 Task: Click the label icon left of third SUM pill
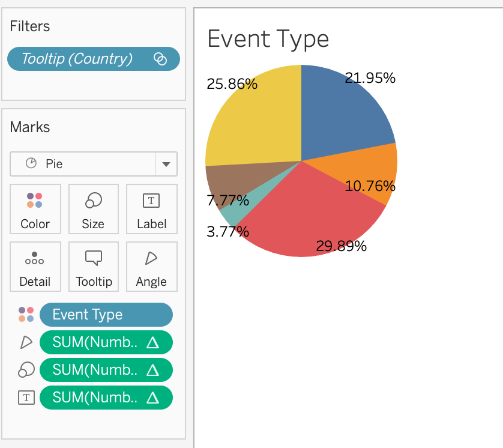(x=26, y=398)
